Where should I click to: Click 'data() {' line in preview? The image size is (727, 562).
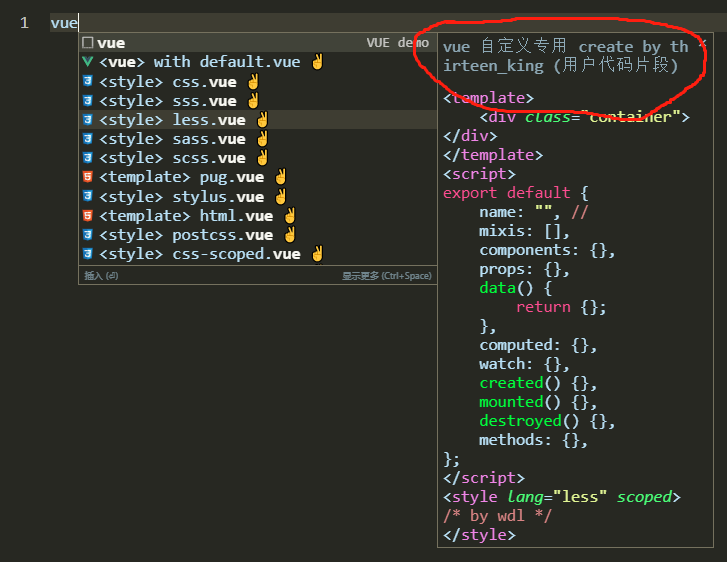pos(516,287)
